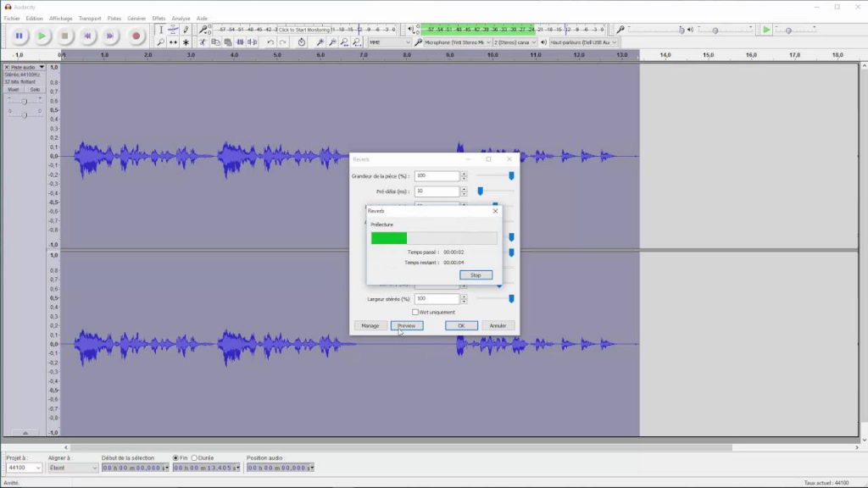
Task: Click the Stop transport button in the toolbar
Action: 64,36
